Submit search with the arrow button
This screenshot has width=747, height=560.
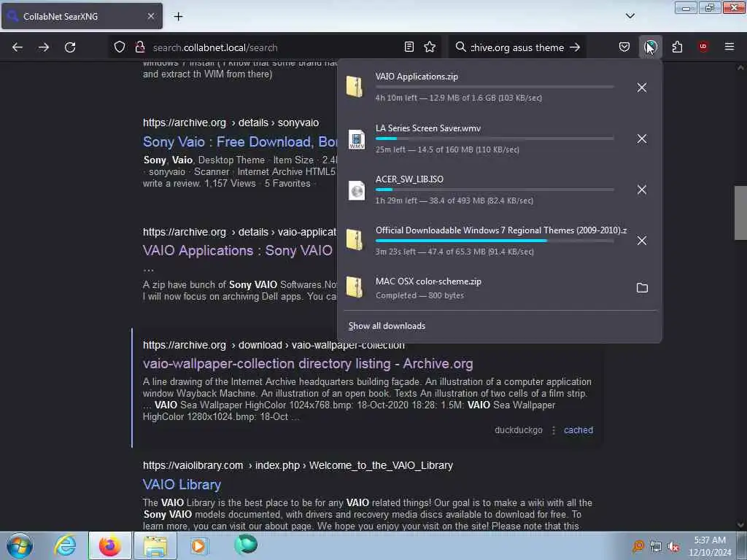tap(575, 47)
